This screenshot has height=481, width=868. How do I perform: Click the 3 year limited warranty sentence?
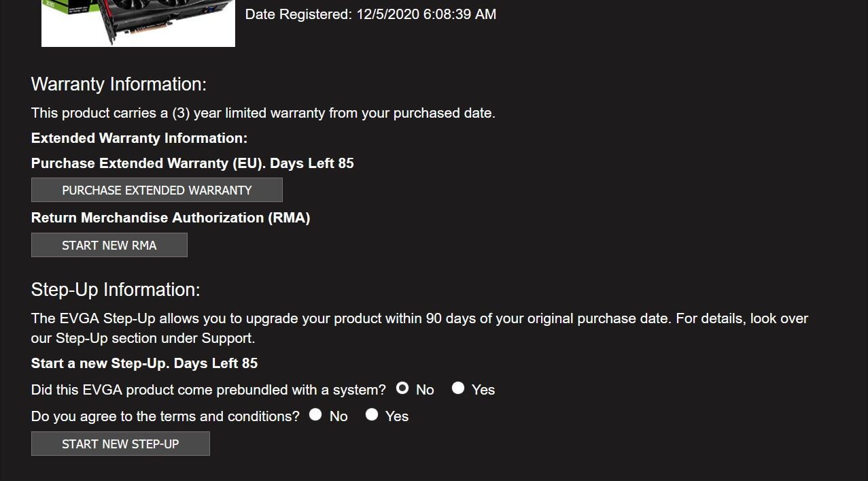point(263,113)
